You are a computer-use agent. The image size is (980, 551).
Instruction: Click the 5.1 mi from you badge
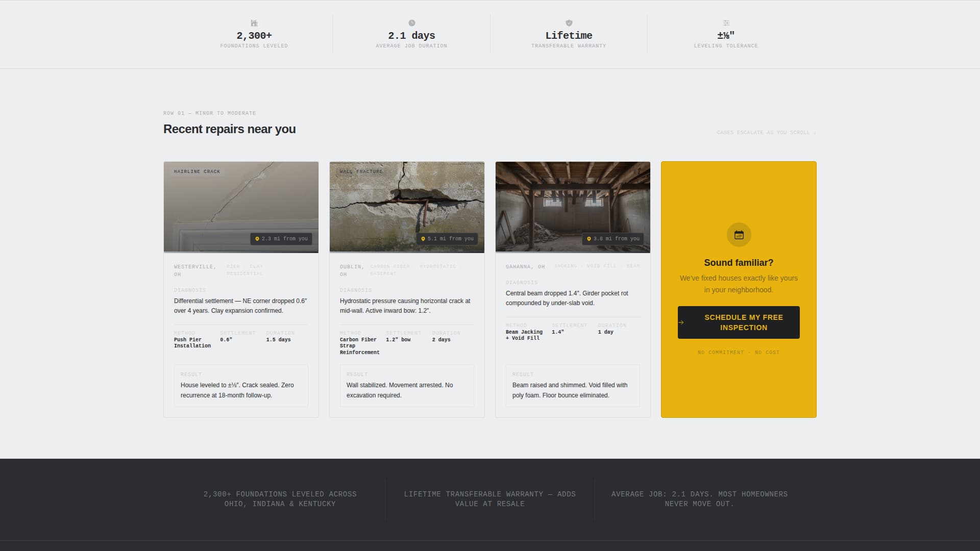click(x=448, y=238)
